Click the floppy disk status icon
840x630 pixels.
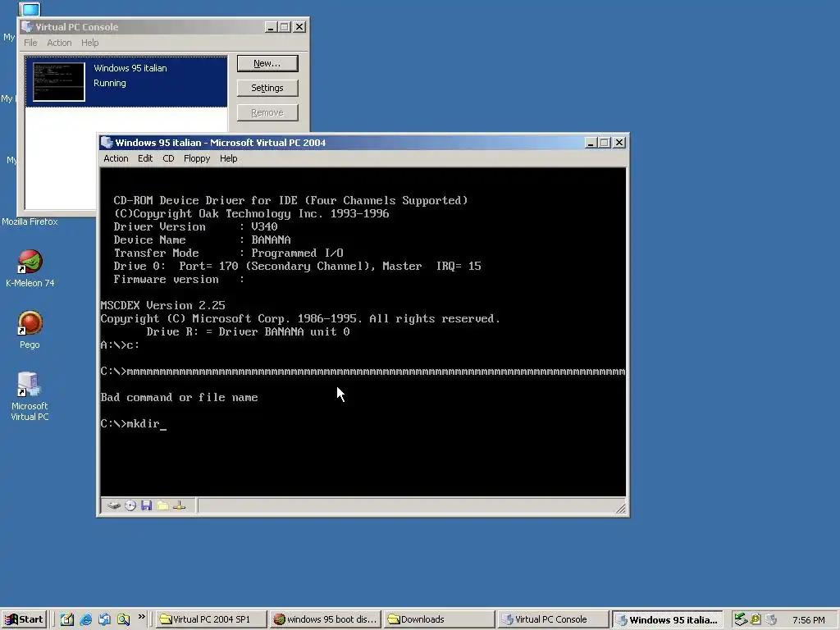pos(146,505)
